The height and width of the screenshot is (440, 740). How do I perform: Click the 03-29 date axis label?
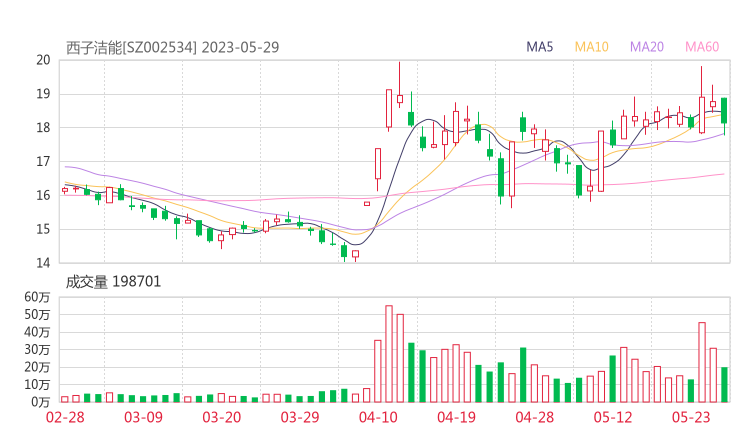point(300,417)
